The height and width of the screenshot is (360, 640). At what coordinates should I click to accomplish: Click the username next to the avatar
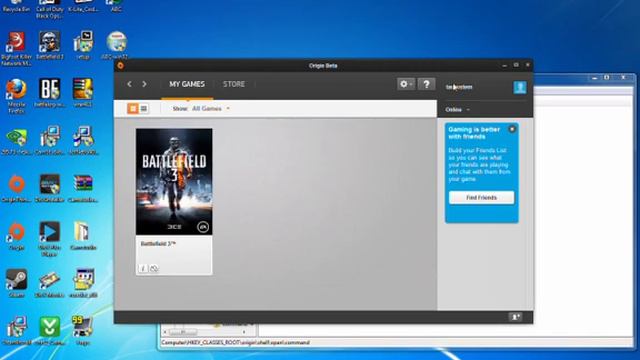click(459, 87)
